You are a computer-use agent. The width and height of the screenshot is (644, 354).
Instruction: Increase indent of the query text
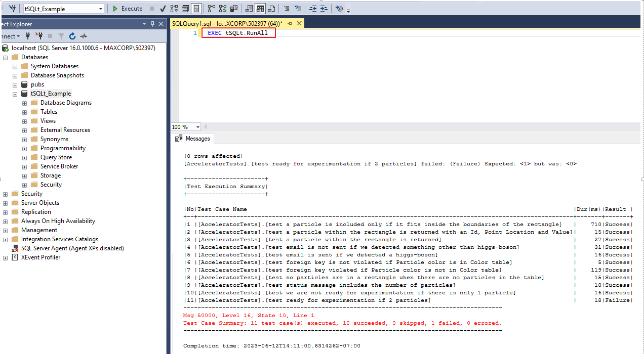(x=325, y=9)
